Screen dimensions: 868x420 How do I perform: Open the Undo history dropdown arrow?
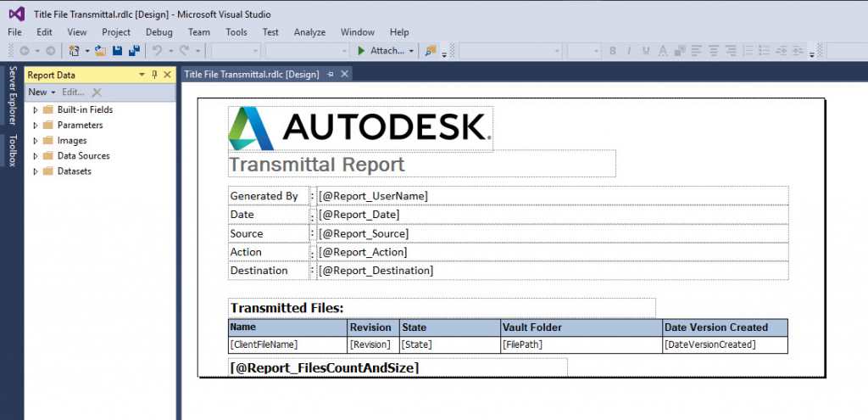click(x=171, y=51)
